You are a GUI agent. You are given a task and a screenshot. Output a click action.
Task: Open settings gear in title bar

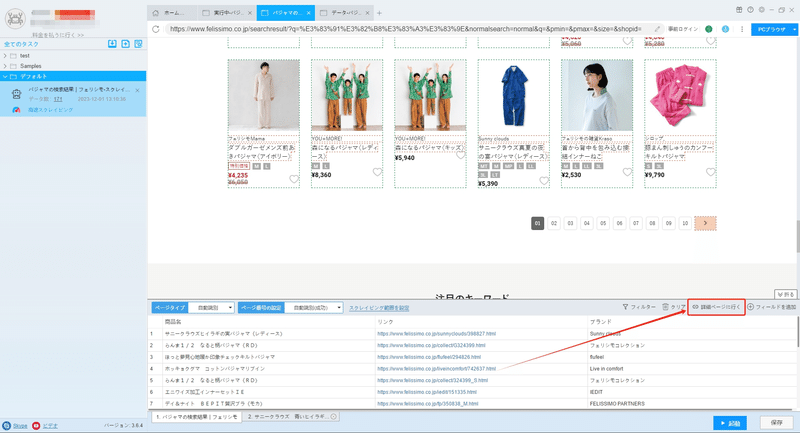click(761, 10)
